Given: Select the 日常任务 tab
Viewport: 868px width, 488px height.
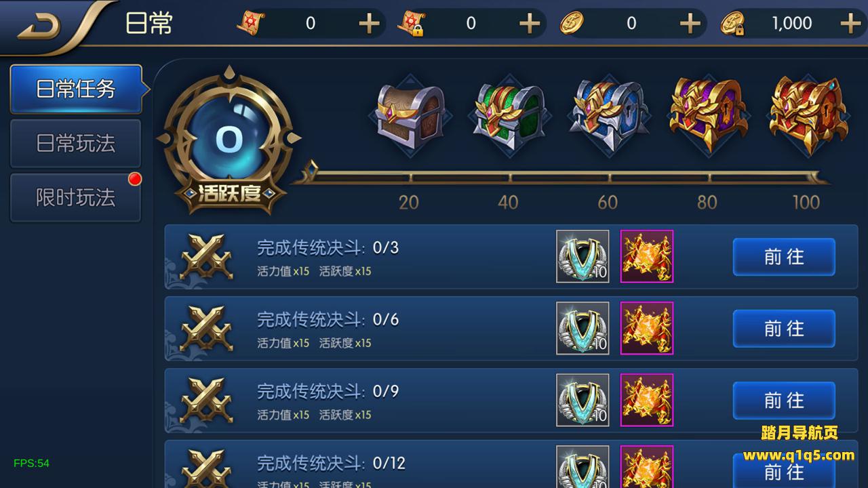Looking at the screenshot, I should [76, 89].
